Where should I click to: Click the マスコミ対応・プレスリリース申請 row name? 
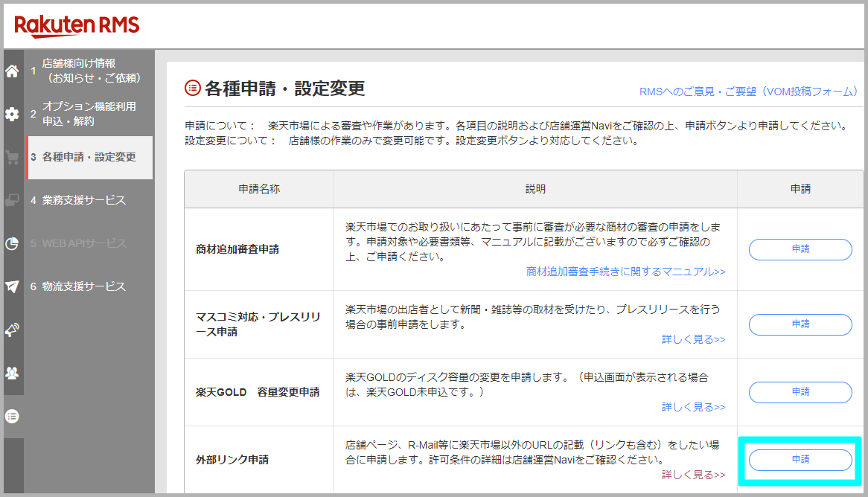click(x=258, y=324)
